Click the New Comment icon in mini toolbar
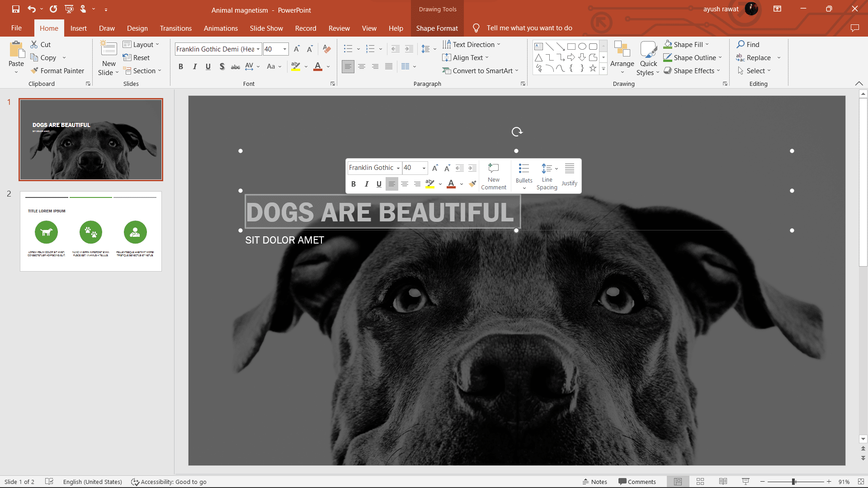 (493, 169)
